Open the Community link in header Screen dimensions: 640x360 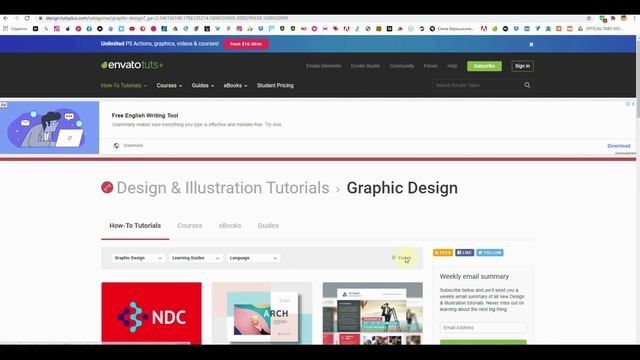click(x=402, y=66)
